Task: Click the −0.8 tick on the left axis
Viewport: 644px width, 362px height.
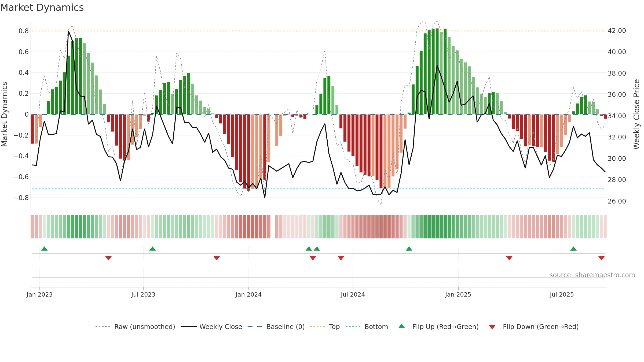Action: pyautogui.click(x=21, y=198)
